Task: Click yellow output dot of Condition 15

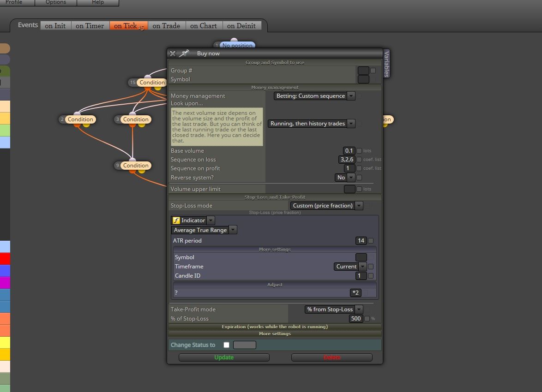Action: [x=157, y=88]
